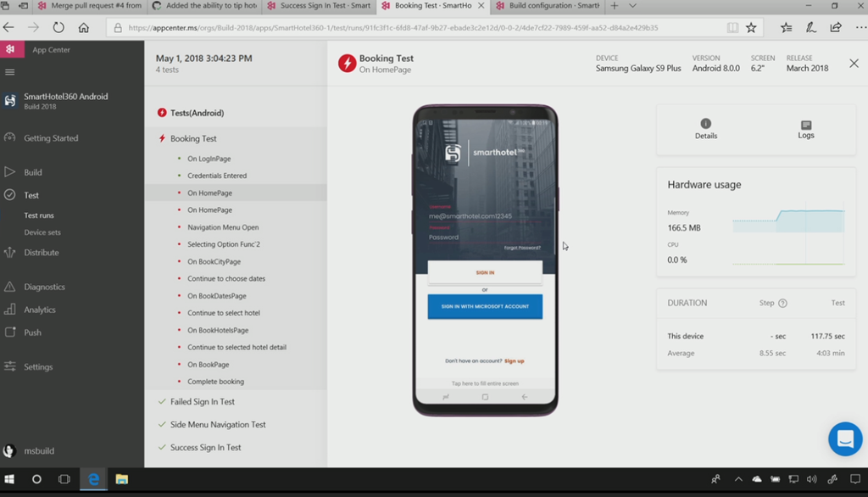Collapse the Booking Test group
This screenshot has width=868, height=497.
pyautogui.click(x=193, y=138)
